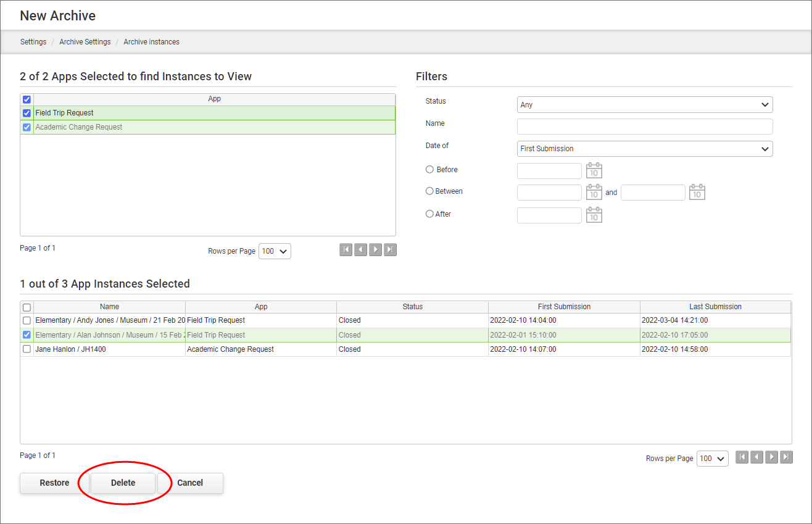Screen dimensions: 812x524
Task: Select the Between radio button
Action: (429, 191)
